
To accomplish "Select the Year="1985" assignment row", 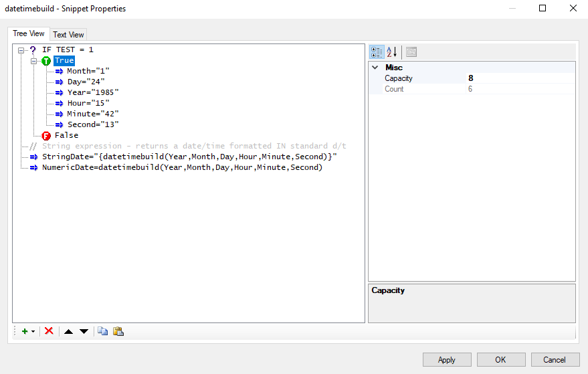I will point(93,92).
